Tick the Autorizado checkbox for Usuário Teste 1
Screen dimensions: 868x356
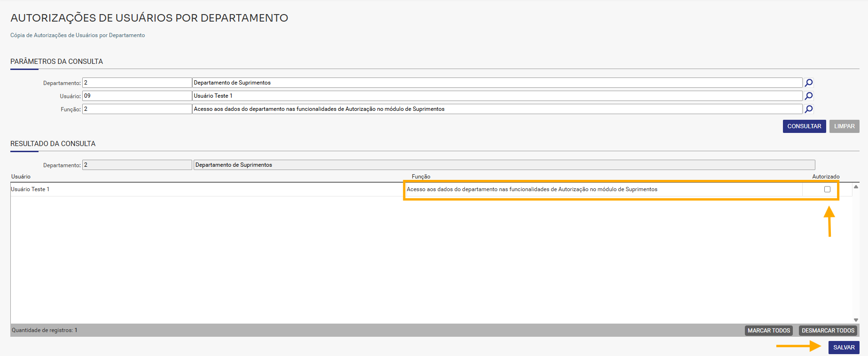click(x=827, y=189)
